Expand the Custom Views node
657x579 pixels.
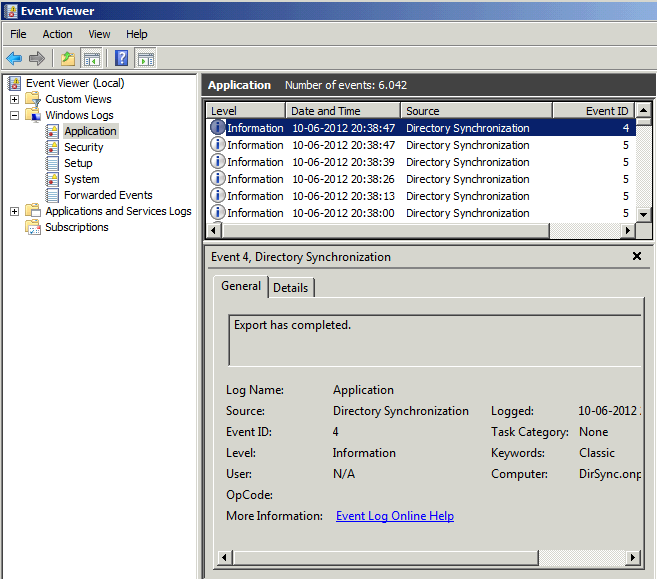click(15, 99)
